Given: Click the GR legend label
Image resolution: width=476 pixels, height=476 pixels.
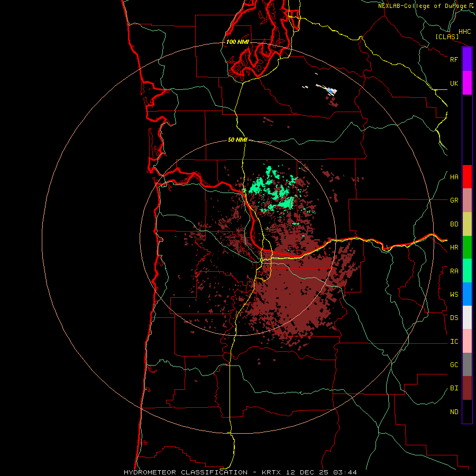Looking at the screenshot, I should [x=454, y=200].
